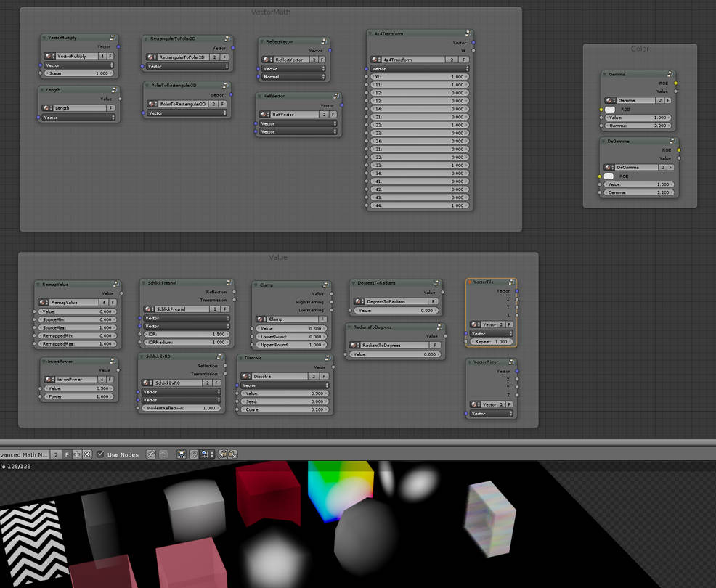
Task: Enable the Use Nodes checkbox
Action: pyautogui.click(x=99, y=454)
